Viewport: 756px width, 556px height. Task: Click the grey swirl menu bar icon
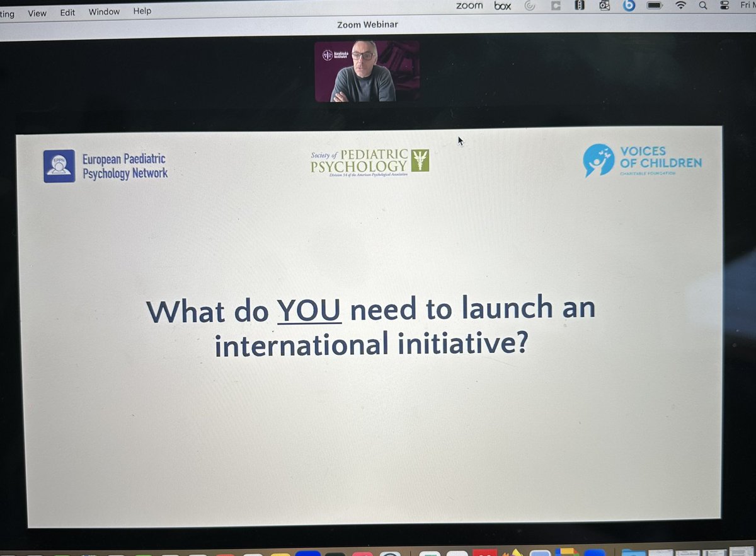pos(530,6)
